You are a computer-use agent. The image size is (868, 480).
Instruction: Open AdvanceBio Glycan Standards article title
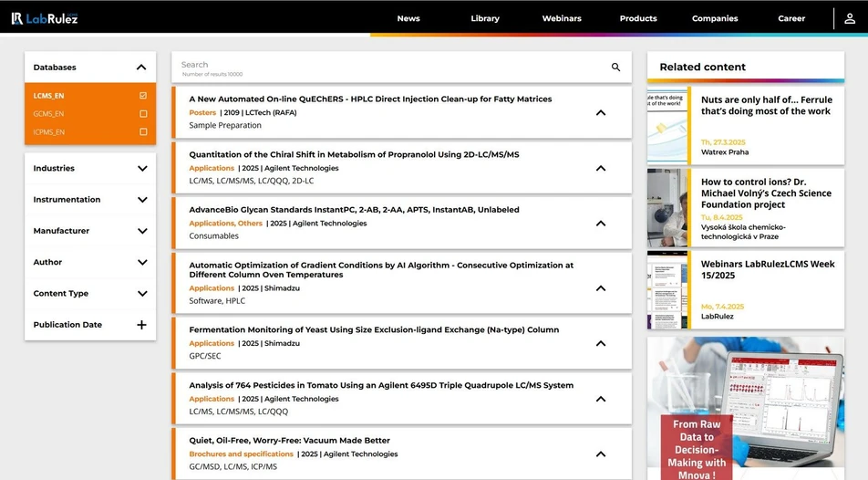354,210
